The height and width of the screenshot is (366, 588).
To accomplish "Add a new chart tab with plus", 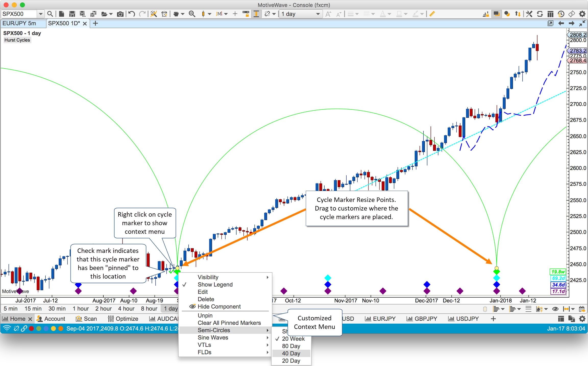I will pyautogui.click(x=95, y=23).
